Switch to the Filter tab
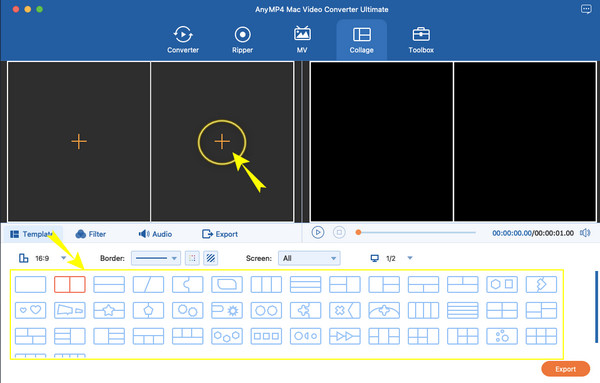Image resolution: width=600 pixels, height=383 pixels. (91, 234)
